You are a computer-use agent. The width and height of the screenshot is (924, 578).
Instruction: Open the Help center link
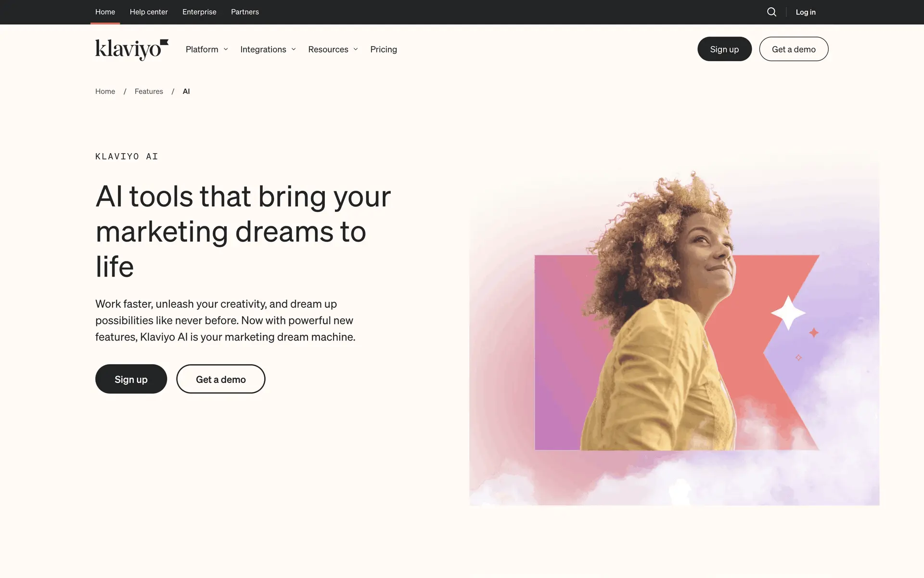tap(149, 12)
